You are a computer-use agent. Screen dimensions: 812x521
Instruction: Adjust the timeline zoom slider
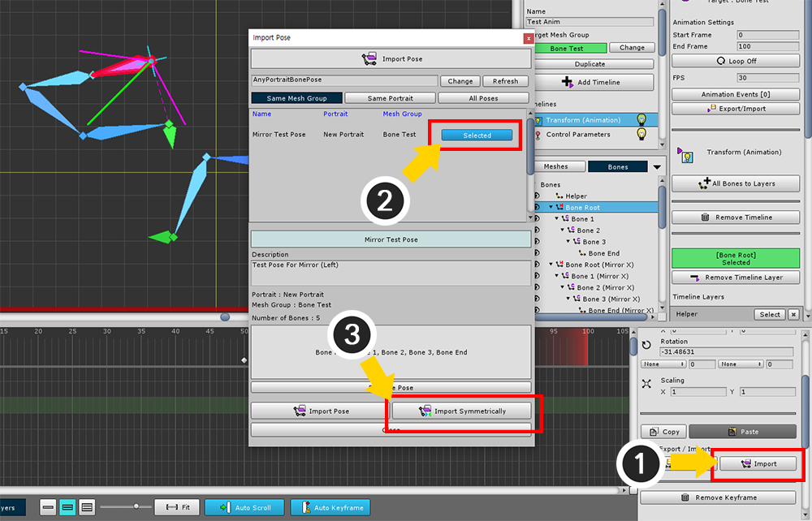pyautogui.click(x=136, y=506)
